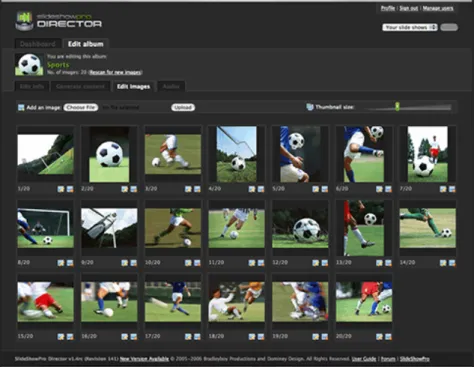Click the delete image icon under image 9/20
Screen dimensions: 474x367
point(134,263)
